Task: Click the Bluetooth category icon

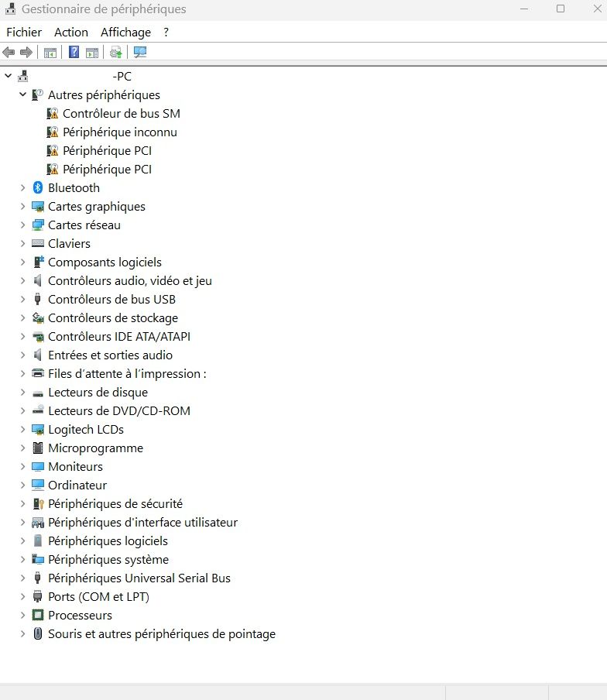Action: (38, 188)
